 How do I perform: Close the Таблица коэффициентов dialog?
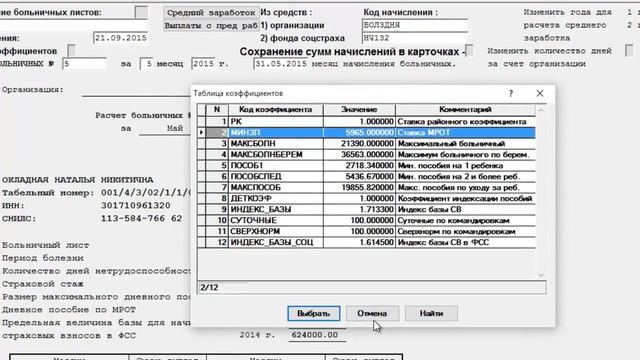(x=540, y=93)
